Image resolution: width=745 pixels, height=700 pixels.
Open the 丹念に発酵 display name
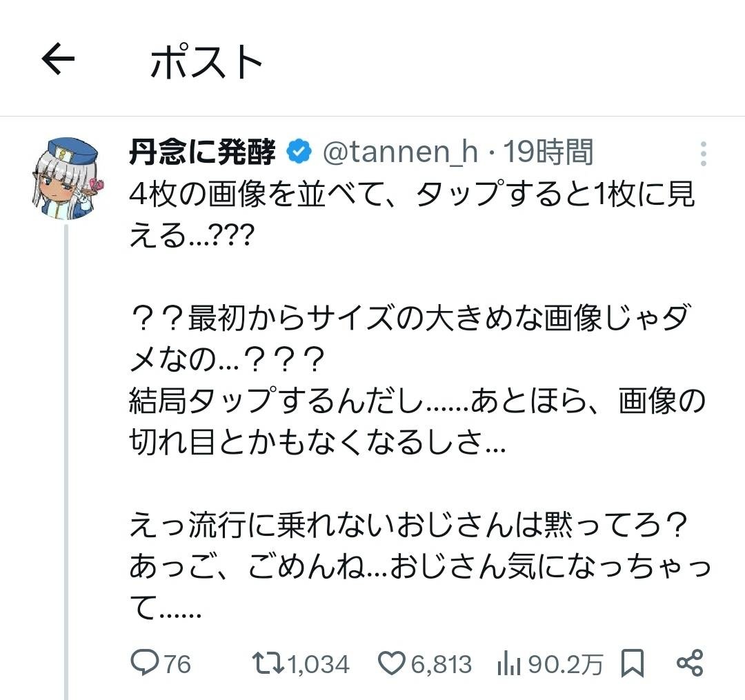(202, 152)
